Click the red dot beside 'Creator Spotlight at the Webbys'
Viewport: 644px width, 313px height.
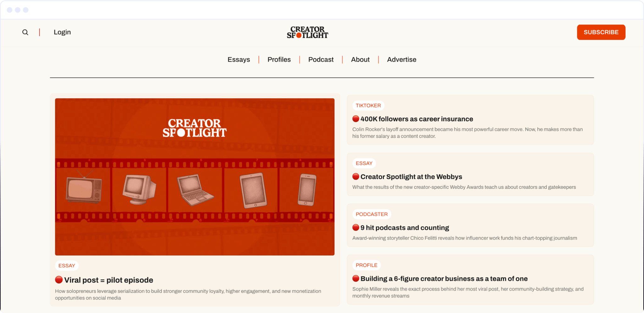tap(355, 176)
